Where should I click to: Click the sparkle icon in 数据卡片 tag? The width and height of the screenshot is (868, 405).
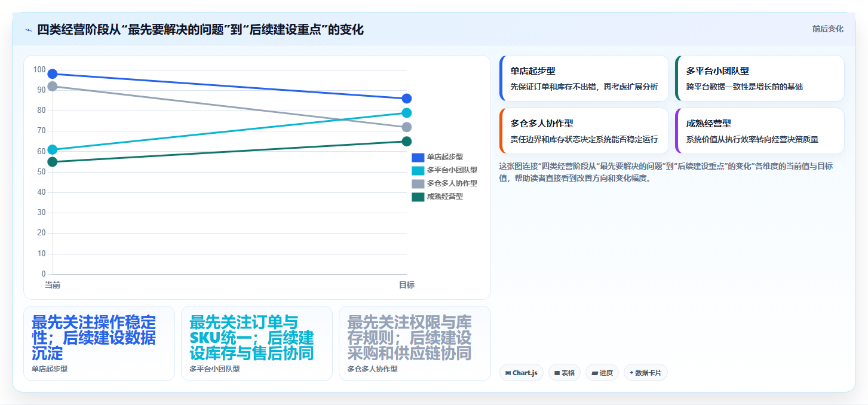(x=631, y=372)
